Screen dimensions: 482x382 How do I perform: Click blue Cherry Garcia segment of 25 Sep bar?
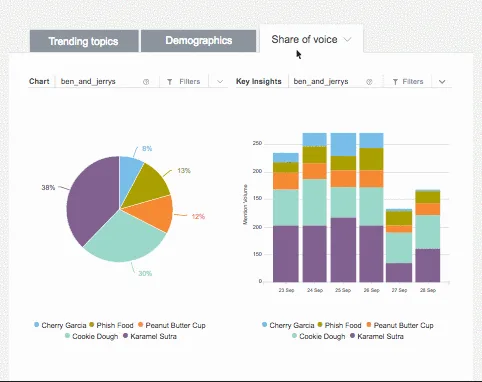click(343, 144)
